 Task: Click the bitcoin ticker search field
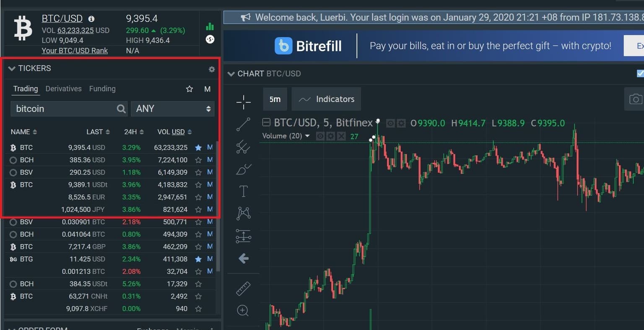[63, 109]
